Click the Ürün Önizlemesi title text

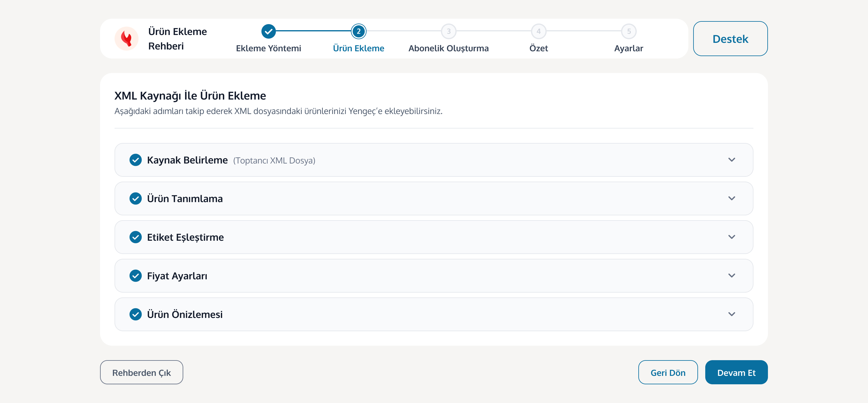click(185, 315)
